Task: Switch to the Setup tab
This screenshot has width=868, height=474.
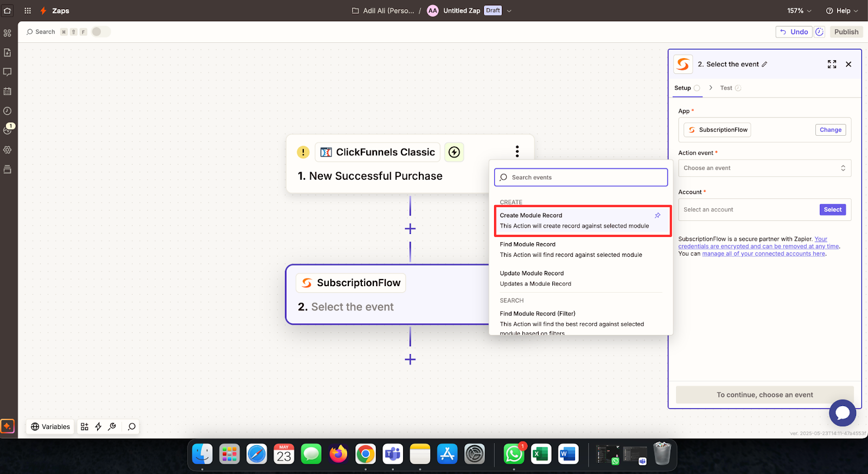Action: click(687, 88)
